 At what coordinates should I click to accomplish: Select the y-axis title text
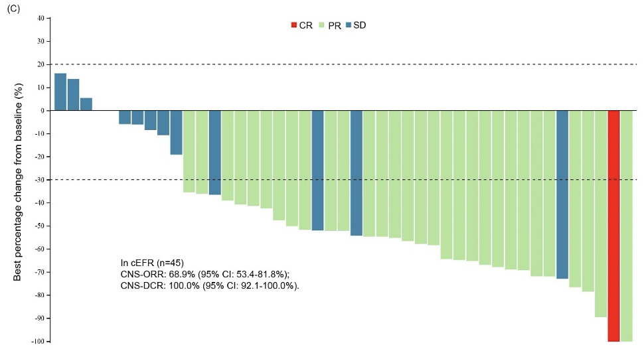[x=18, y=179]
